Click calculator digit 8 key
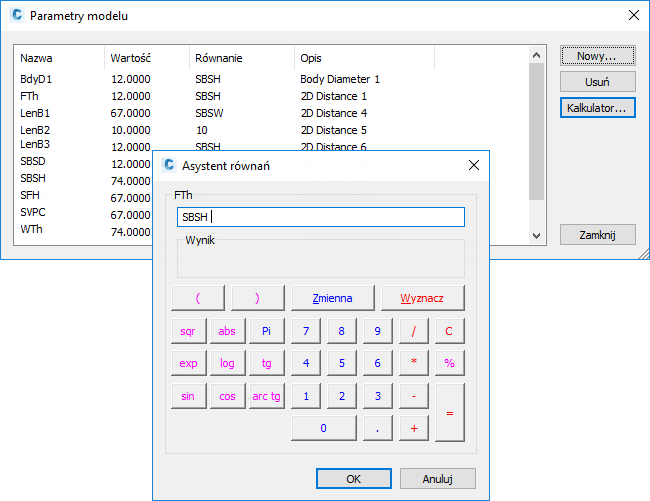The image size is (650, 501). click(x=342, y=331)
